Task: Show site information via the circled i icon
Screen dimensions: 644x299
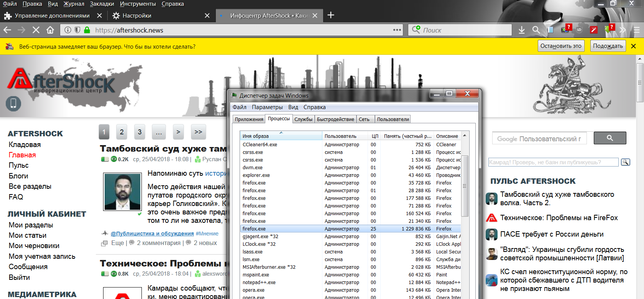Action: coord(68,30)
